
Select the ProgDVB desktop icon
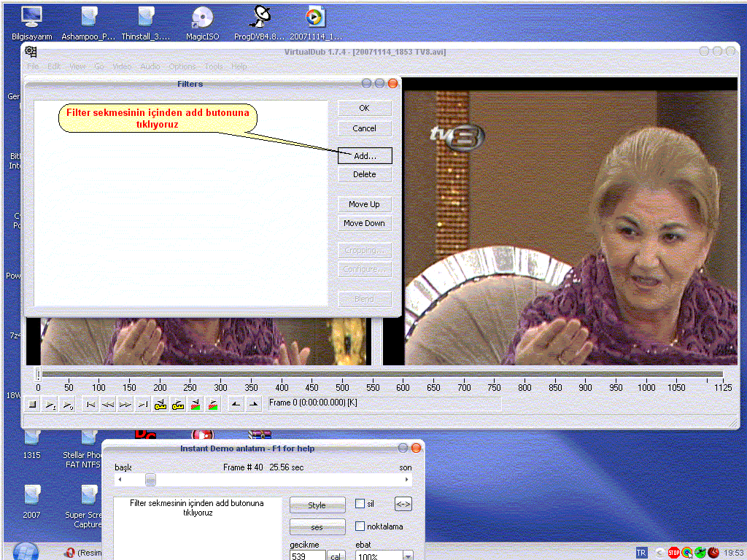pos(259,23)
